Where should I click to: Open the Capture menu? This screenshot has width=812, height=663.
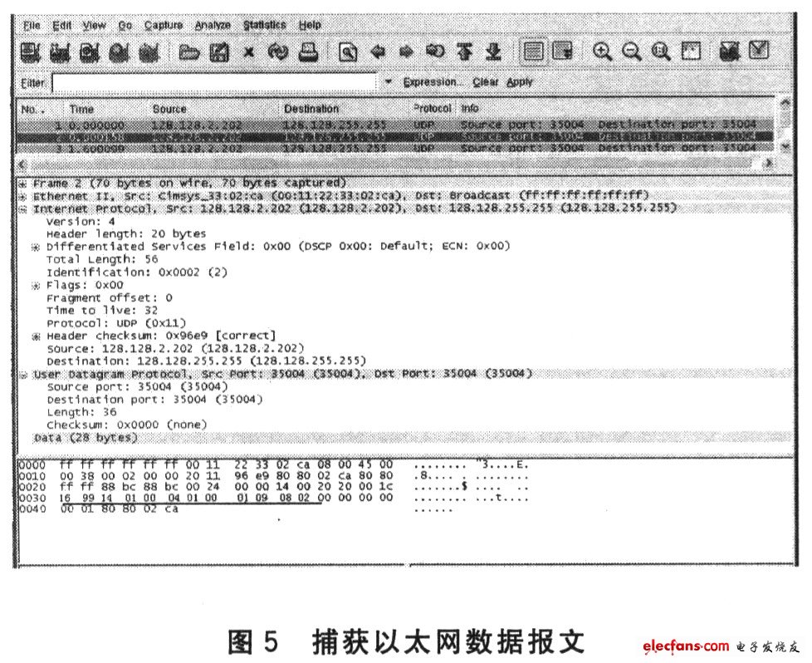(x=163, y=26)
